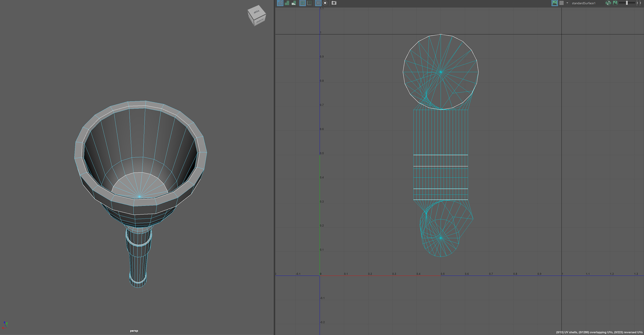Click the XYZ axis indicator
The width and height of the screenshot is (644, 335).
point(5,325)
